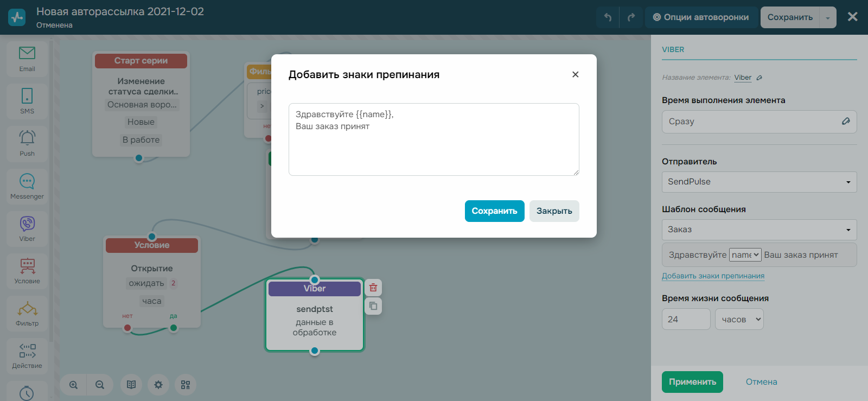
Task: Open canvas settings gear
Action: (158, 385)
